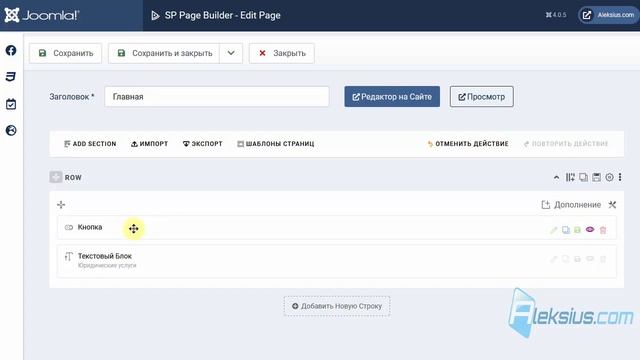The image size is (640, 360).
Task: Open Aleksius.com site link
Action: coord(609,15)
